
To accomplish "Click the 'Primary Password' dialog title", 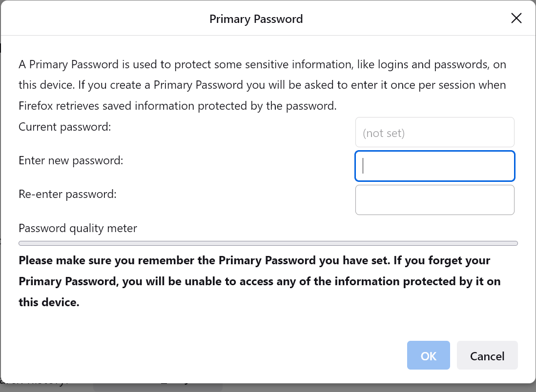I will [256, 19].
